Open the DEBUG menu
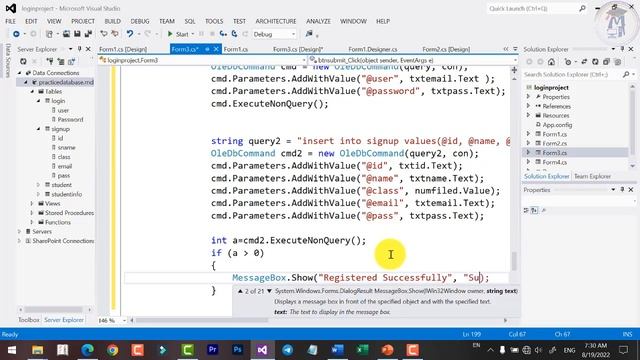The image size is (640, 360). (140, 21)
